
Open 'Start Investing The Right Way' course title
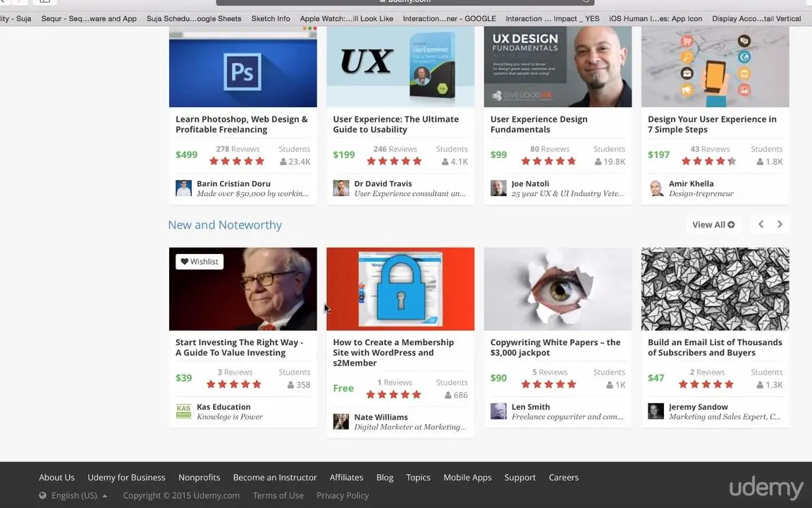(x=239, y=347)
